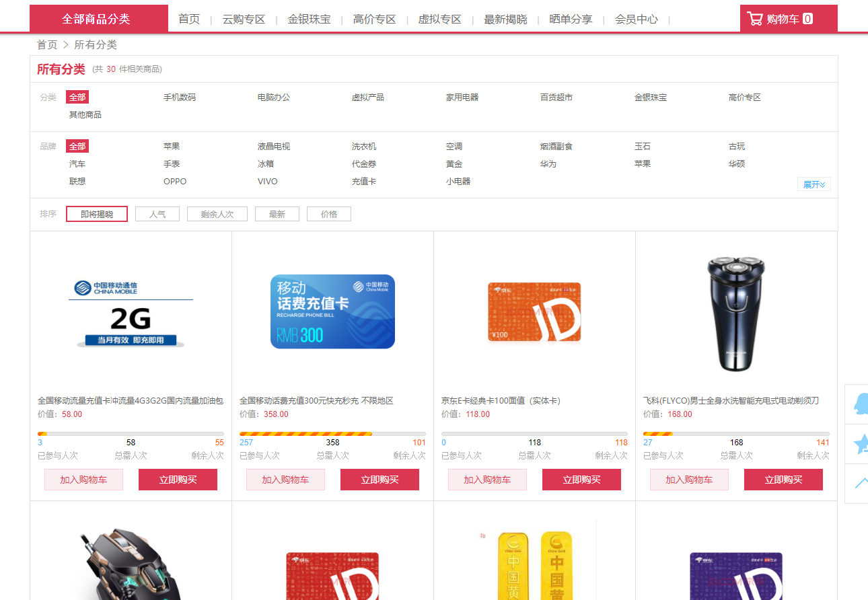Viewport: 868px width, 600px height.
Task: Open 高价专区 navigation item
Action: click(x=375, y=19)
